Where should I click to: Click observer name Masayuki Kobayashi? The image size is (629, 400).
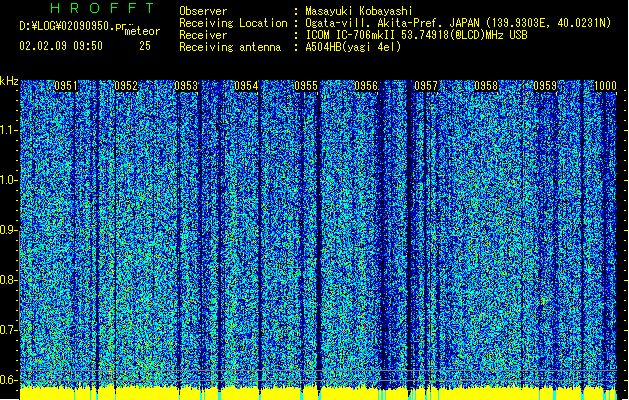click(359, 11)
